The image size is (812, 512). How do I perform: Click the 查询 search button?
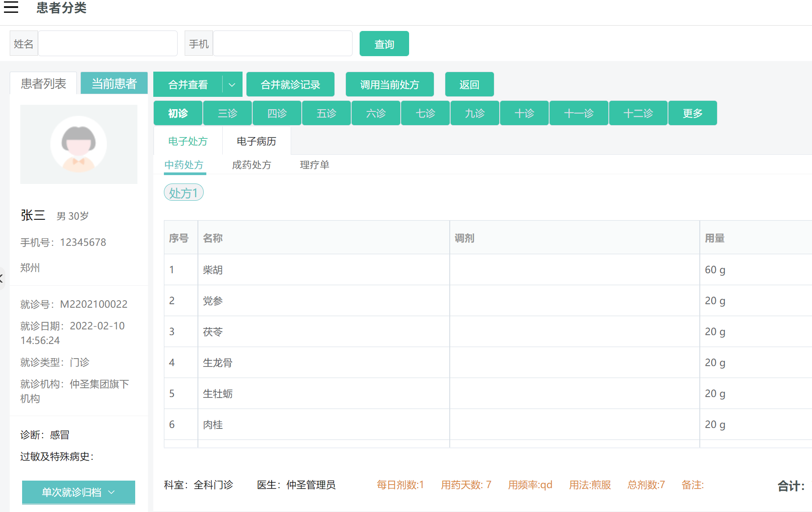coord(384,44)
